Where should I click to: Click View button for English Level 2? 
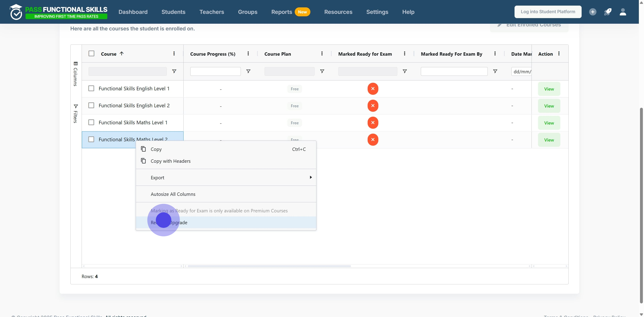549,106
